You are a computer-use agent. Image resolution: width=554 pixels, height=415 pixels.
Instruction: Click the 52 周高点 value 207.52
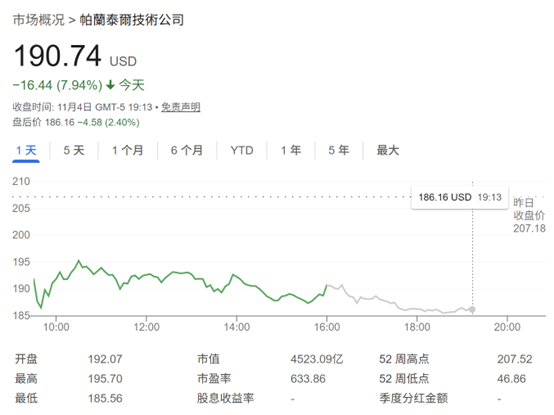pos(514,359)
